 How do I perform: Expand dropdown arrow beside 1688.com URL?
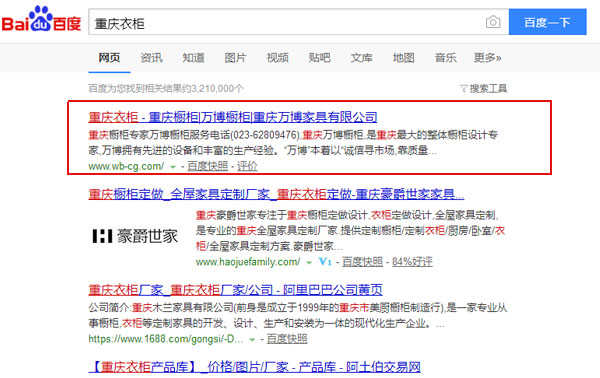coord(252,339)
